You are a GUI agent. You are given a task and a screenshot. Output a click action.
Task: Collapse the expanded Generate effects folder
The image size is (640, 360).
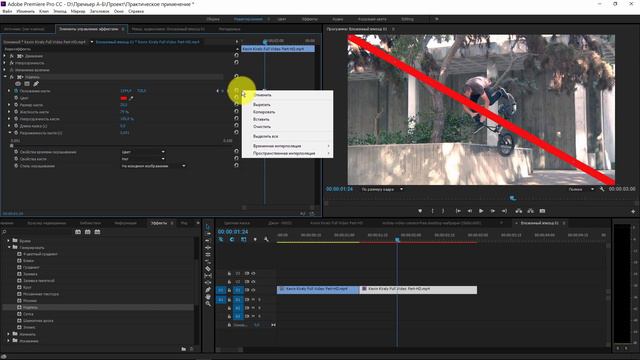point(9,247)
